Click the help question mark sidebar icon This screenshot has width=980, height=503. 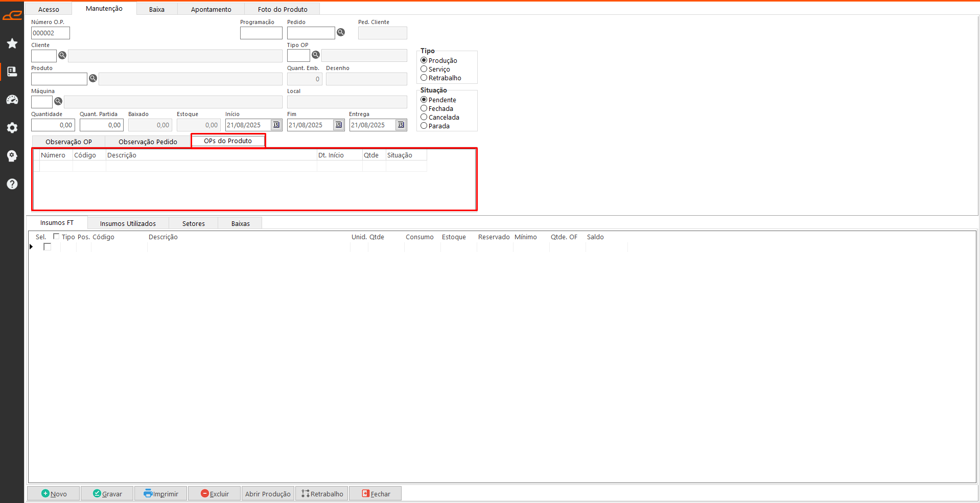click(x=12, y=184)
